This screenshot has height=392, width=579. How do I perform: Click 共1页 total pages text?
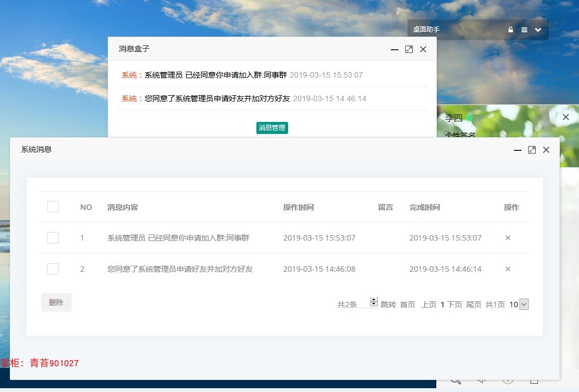point(495,305)
